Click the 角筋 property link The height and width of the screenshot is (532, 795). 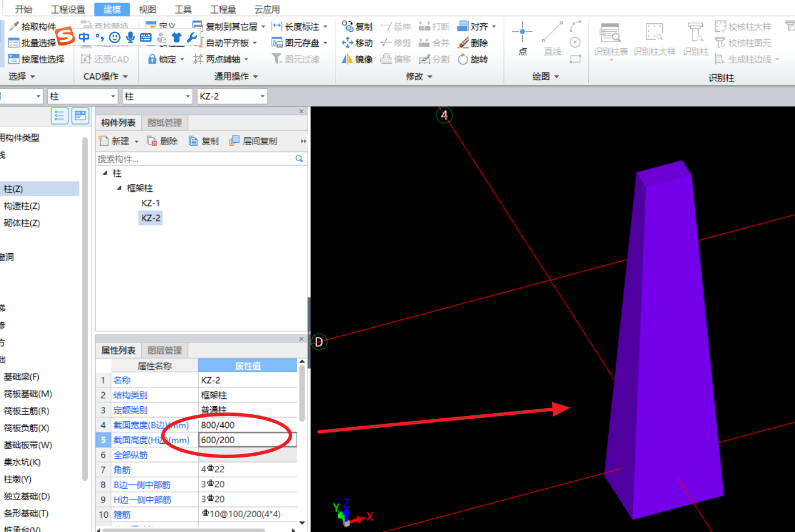[122, 469]
